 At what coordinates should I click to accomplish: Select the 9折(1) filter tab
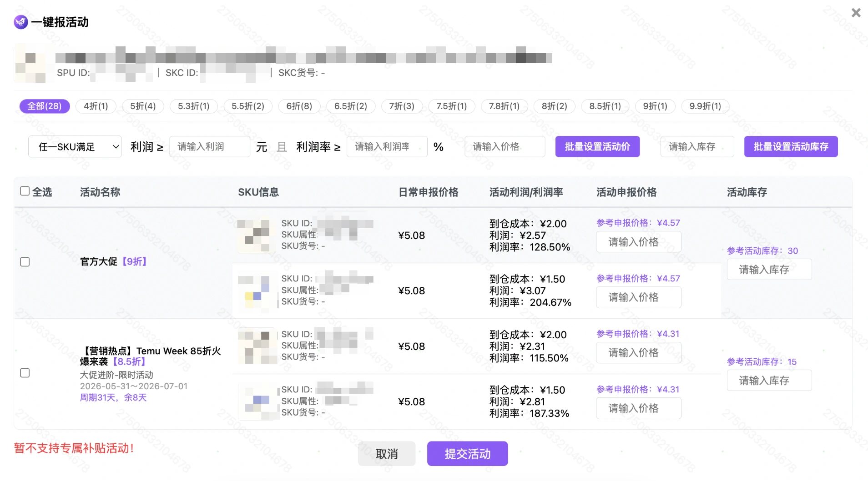click(655, 106)
